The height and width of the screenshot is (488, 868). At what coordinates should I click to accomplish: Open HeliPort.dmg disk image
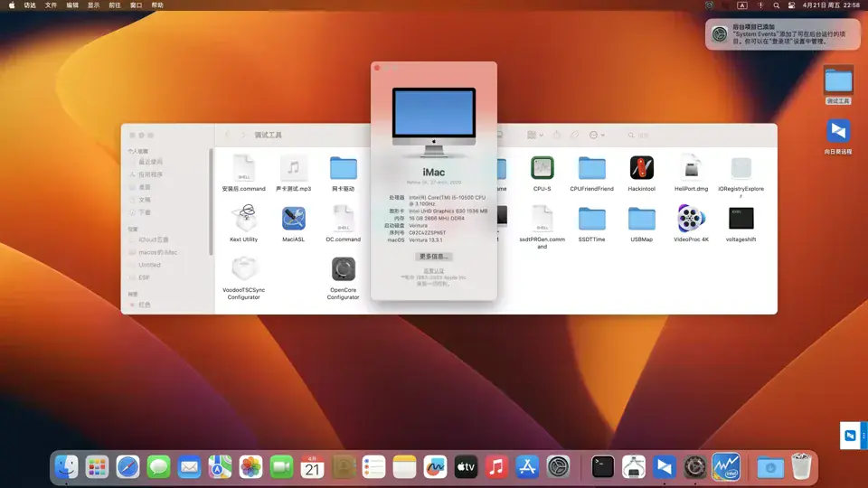click(692, 168)
